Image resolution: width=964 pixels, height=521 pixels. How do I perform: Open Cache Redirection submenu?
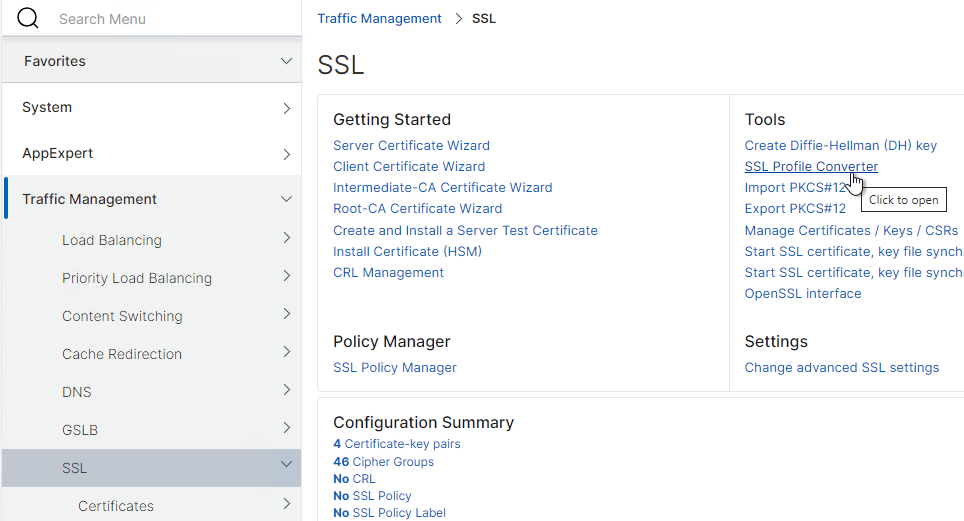click(122, 354)
